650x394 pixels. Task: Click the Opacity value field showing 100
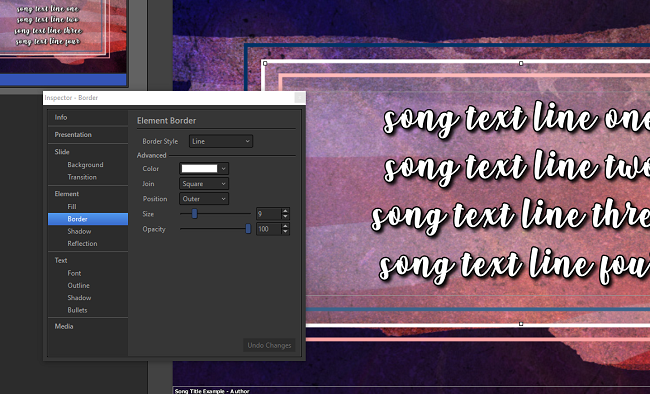coord(268,229)
